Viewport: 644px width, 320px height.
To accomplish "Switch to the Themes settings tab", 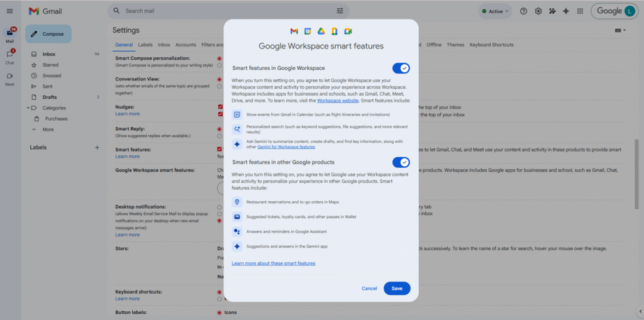I will (455, 45).
